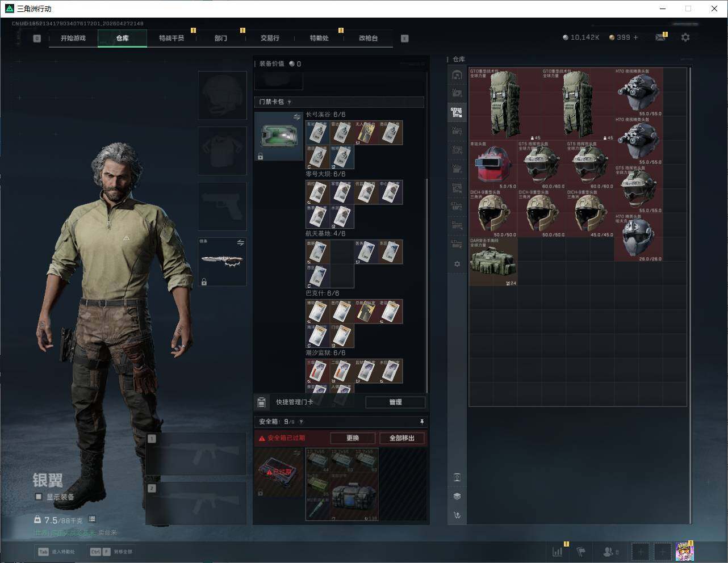Image resolution: width=728 pixels, height=563 pixels.
Task: Click the 安全箱已过期 warning text
Action: pyautogui.click(x=286, y=438)
